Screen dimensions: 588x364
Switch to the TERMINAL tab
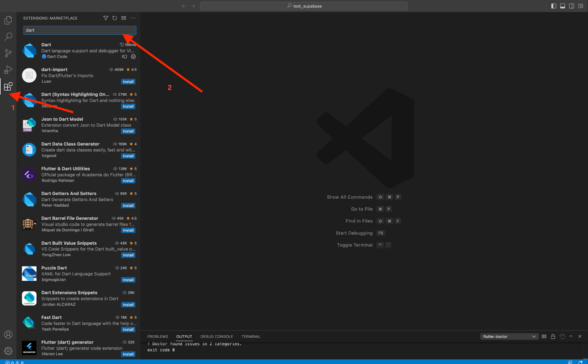[x=251, y=336]
